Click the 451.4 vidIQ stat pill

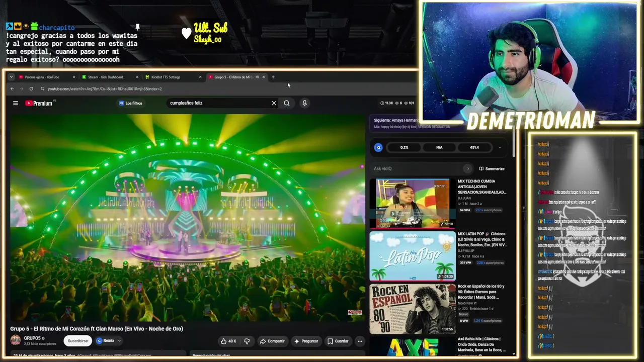point(474,147)
